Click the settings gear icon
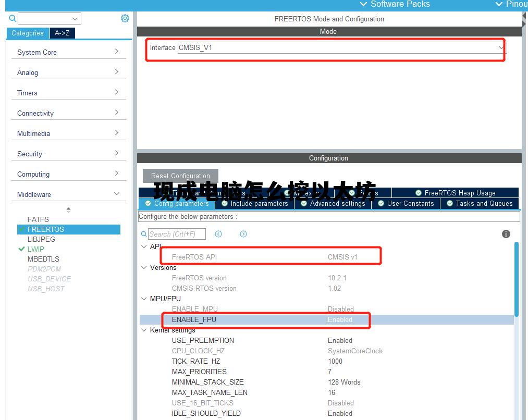Image resolution: width=528 pixels, height=420 pixels. pos(125,18)
